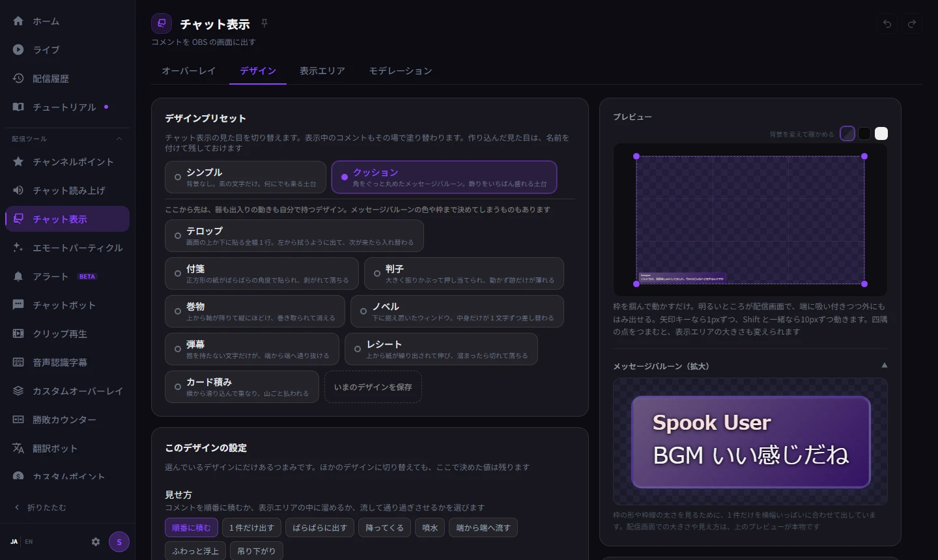Screen dimensions: 938x560
Task: Choose the 端から端へ流す display mode
Action: [x=483, y=527]
